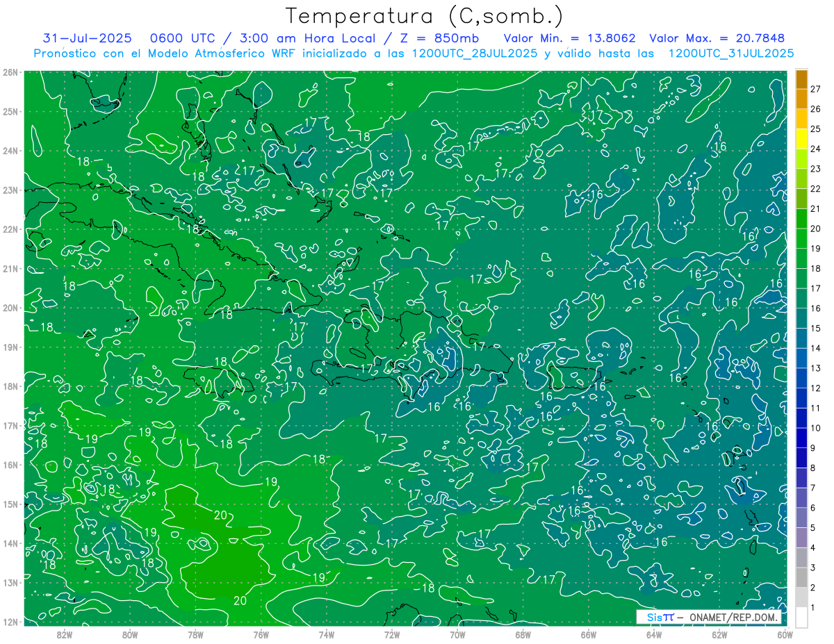Image resolution: width=834 pixels, height=644 pixels.
Task: Click the '22N' latitude axis label
Action: click(10, 229)
